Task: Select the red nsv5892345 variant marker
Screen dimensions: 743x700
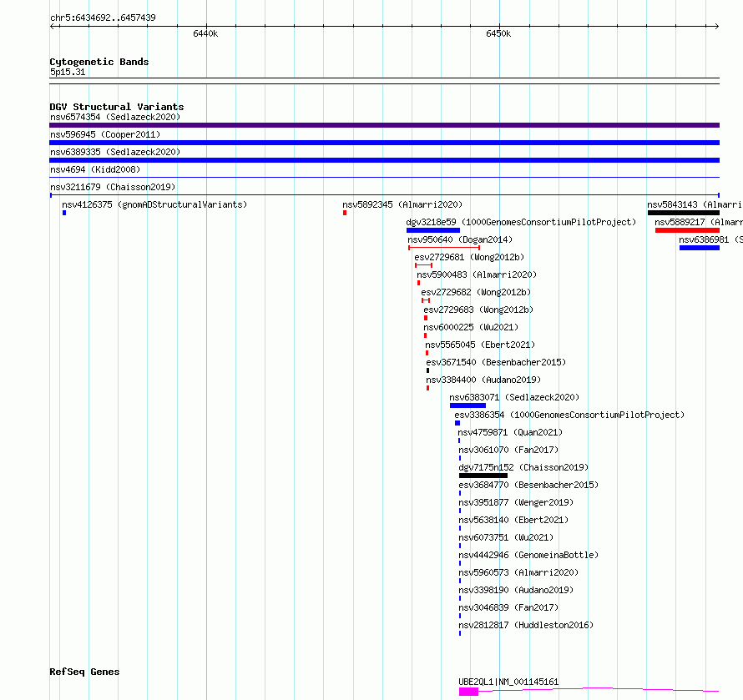Action: [x=345, y=213]
